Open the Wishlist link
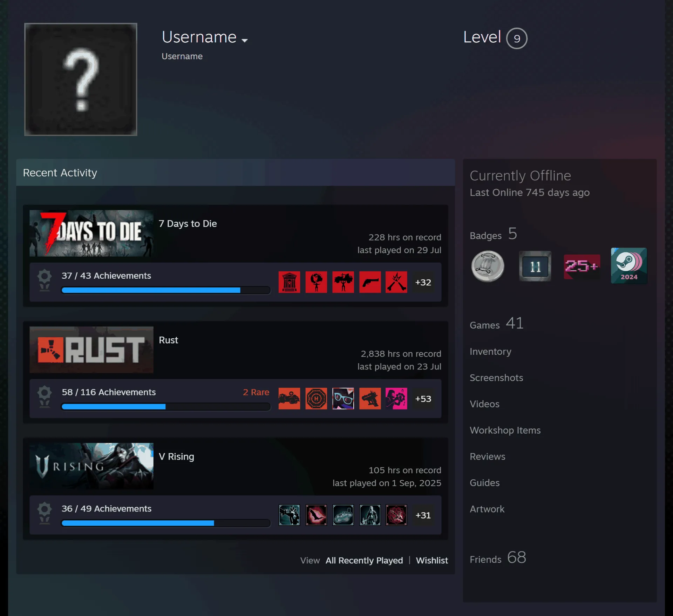Viewport: 673px width, 616px height. click(432, 560)
